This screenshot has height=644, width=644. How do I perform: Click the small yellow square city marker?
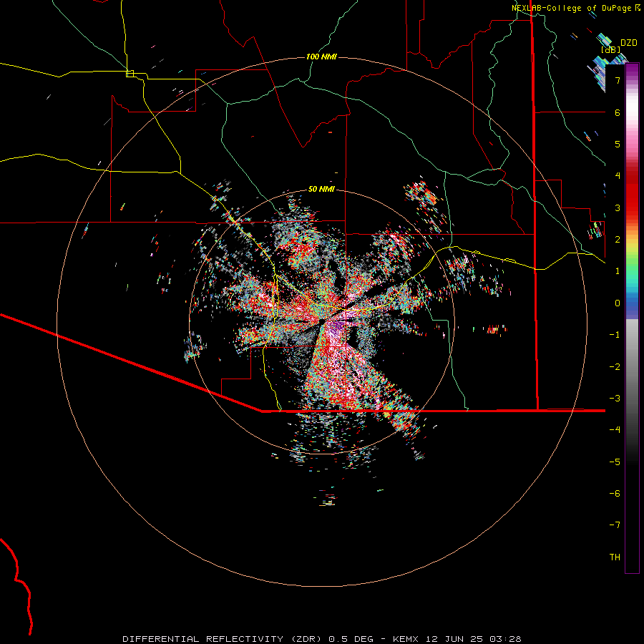[x=130, y=74]
